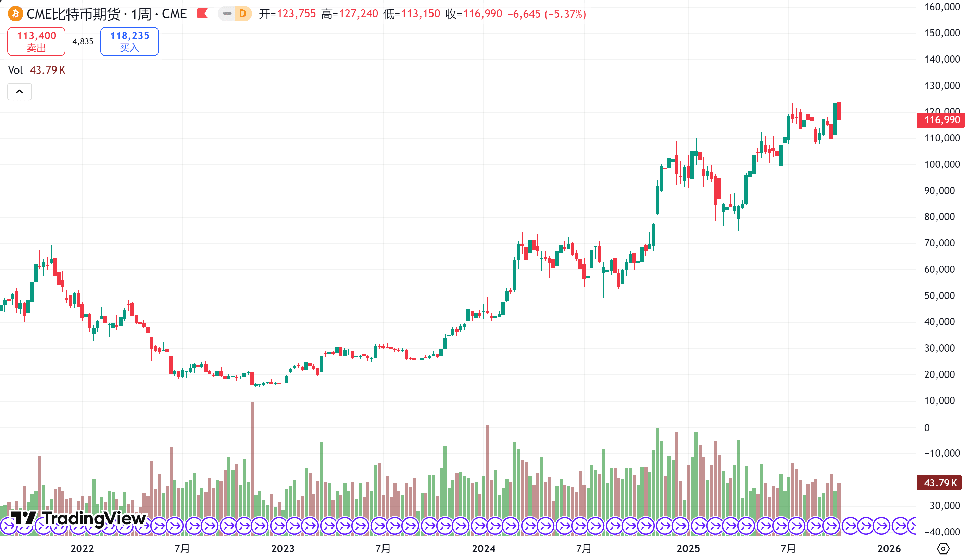
Task: Click first purple roll icon after last volume bar
Action: click(x=850, y=526)
